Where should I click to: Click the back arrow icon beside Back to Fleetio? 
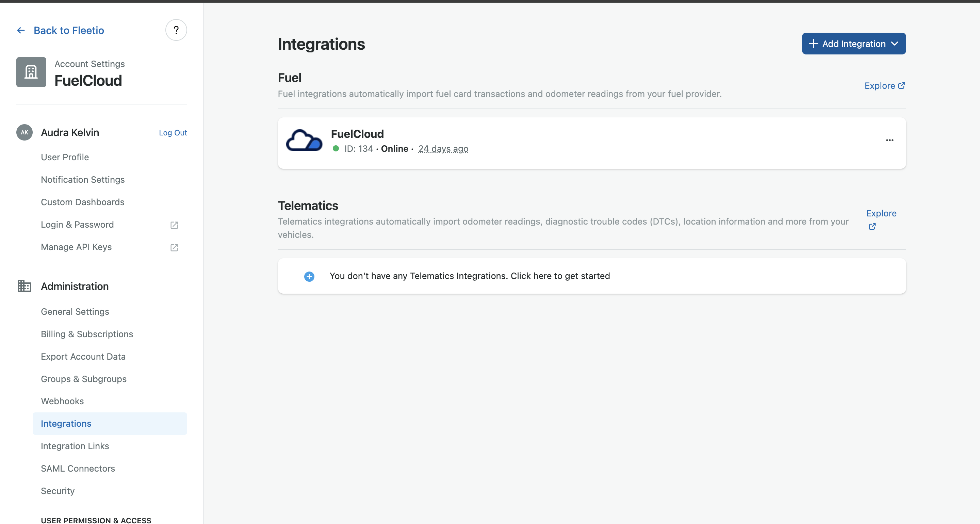tap(21, 30)
